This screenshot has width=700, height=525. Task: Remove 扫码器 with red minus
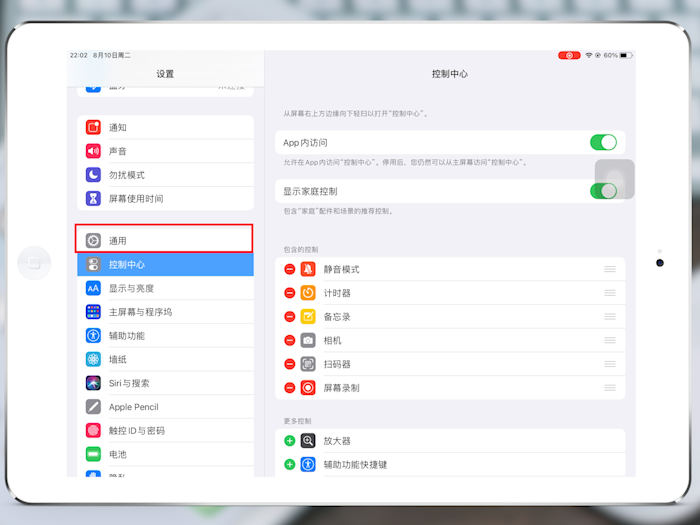click(x=290, y=364)
